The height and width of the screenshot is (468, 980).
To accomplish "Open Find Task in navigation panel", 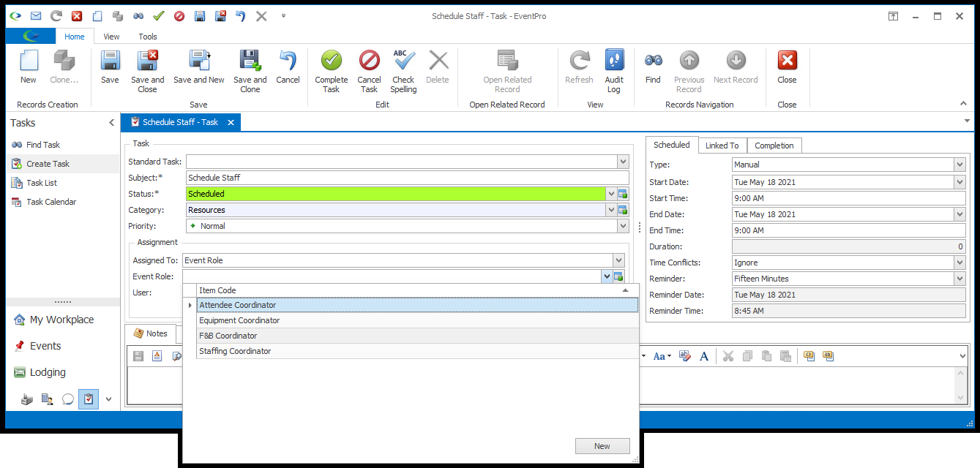I will (43, 145).
